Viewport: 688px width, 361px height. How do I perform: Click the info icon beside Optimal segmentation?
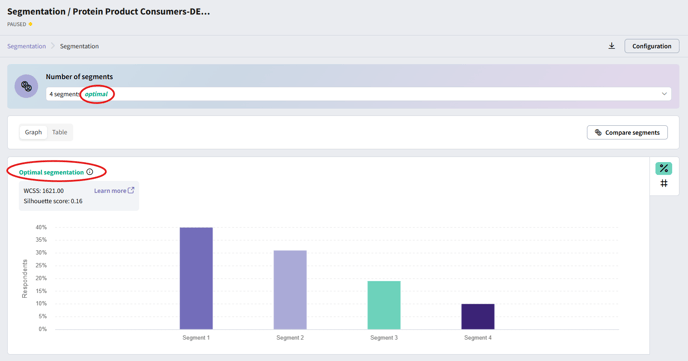pos(90,172)
